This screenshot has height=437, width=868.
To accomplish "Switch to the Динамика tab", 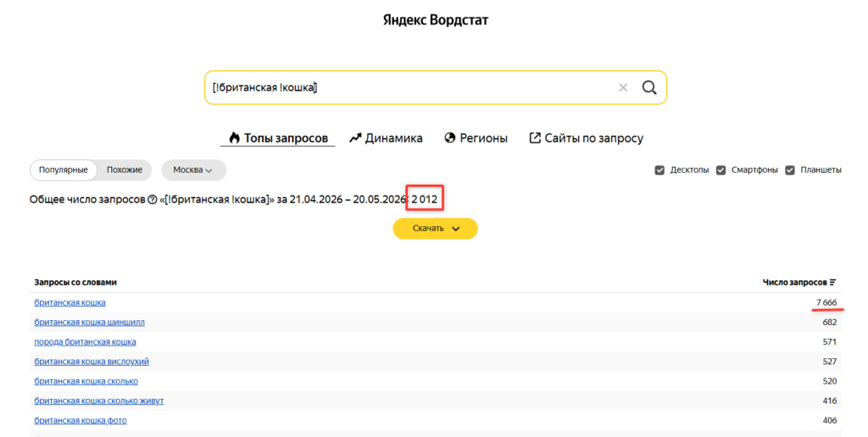I will (386, 138).
